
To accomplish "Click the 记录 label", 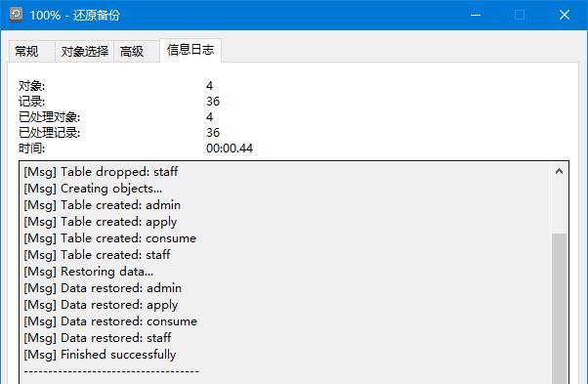I will [31, 102].
